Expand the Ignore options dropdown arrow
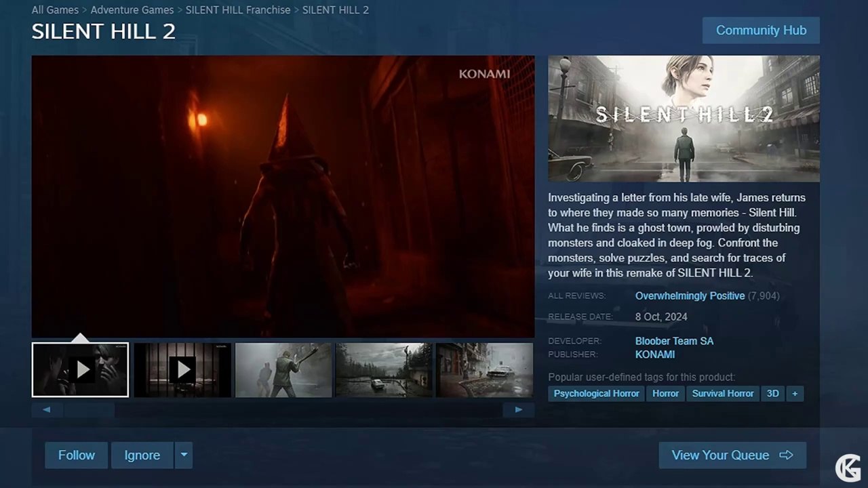The height and width of the screenshot is (488, 868). coord(184,455)
